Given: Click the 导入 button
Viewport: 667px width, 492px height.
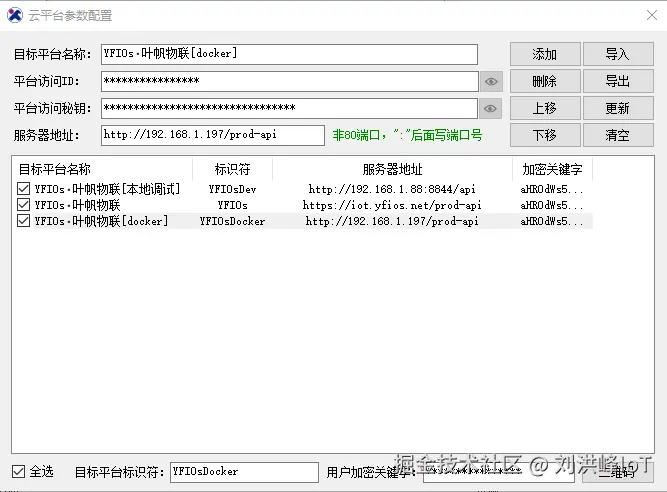Looking at the screenshot, I should 618,54.
